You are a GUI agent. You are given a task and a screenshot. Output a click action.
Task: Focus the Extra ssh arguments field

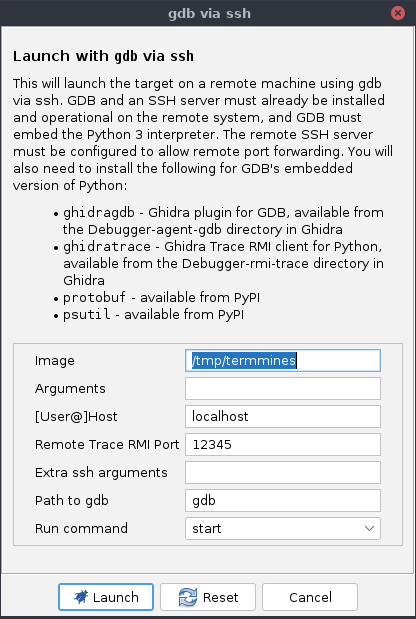283,473
